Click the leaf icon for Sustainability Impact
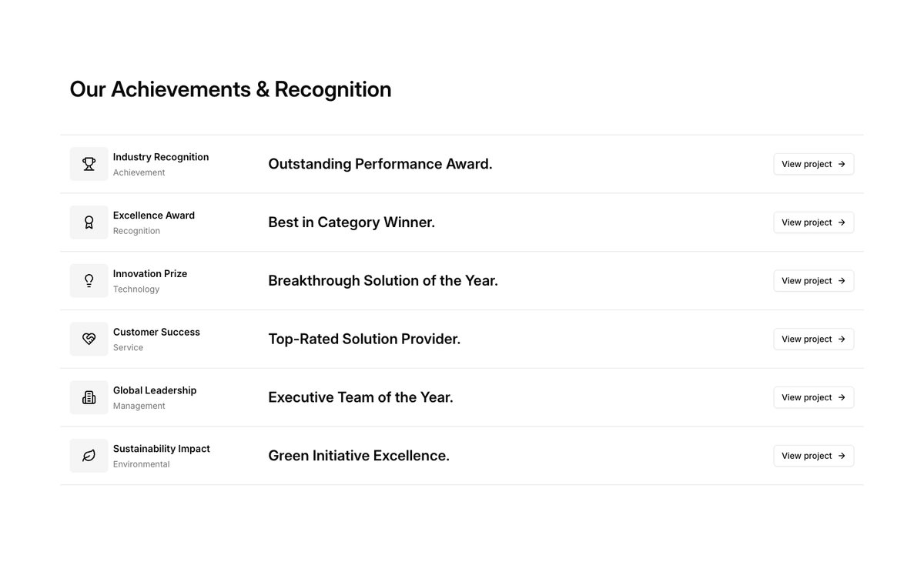 point(89,456)
